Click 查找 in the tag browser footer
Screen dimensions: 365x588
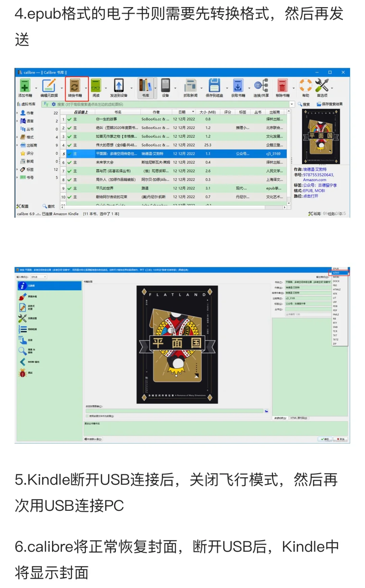(x=49, y=206)
